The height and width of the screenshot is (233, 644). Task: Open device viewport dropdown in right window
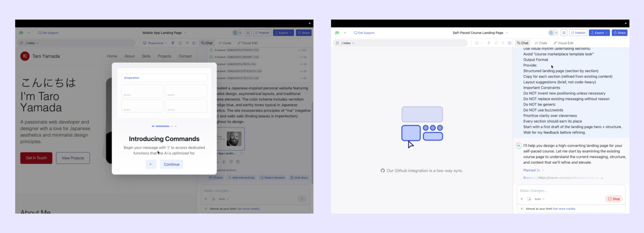pyautogui.click(x=479, y=43)
